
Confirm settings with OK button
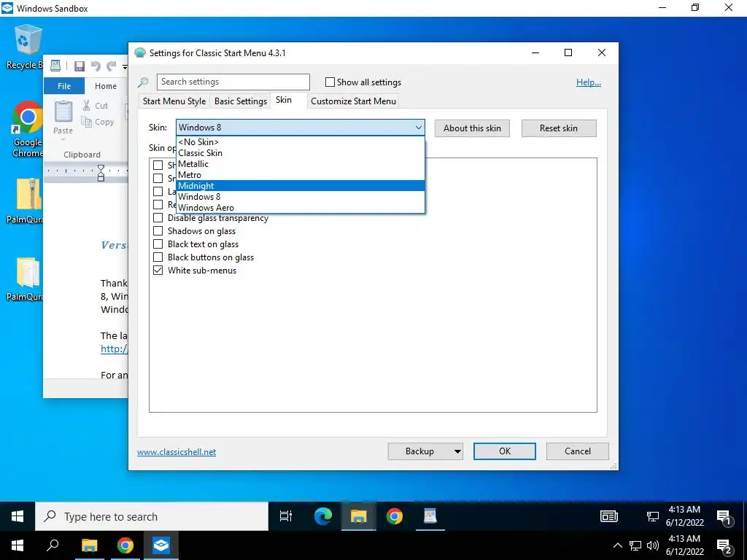pyautogui.click(x=505, y=451)
